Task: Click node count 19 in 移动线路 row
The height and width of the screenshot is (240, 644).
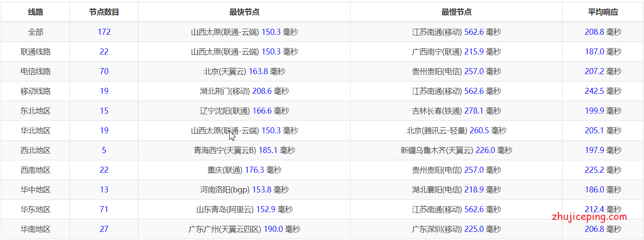Action: [x=104, y=91]
